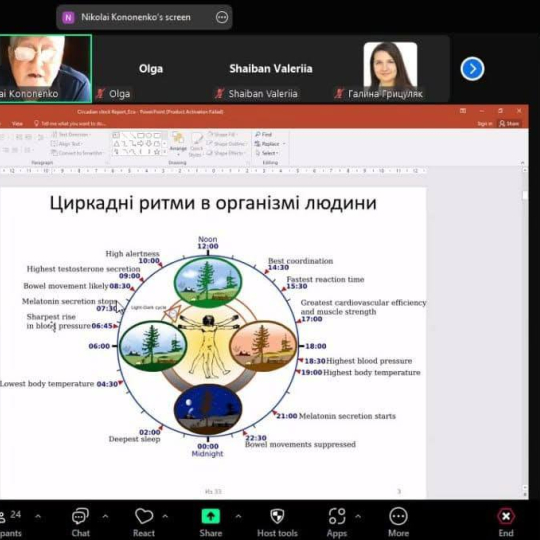Image resolution: width=540 pixels, height=540 pixels.
Task: Open screen share options ellipsis menu
Action: [x=222, y=17]
